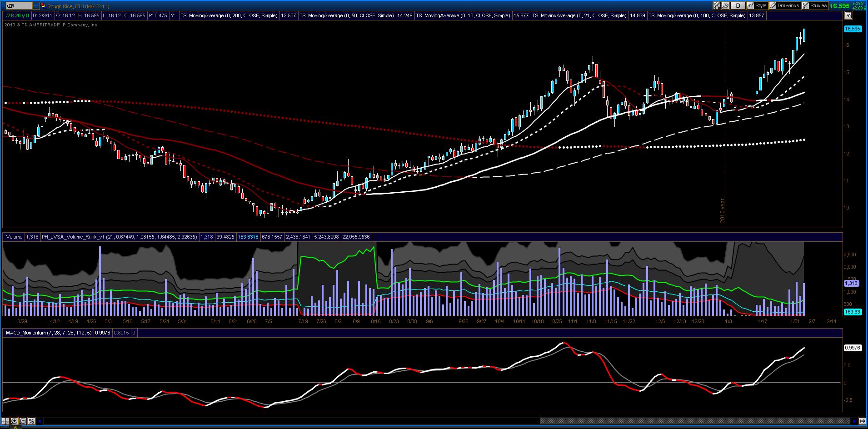Click the 'Rough Rice, ETH (MAY2 11)' title
868x429 pixels.
click(x=78, y=6)
